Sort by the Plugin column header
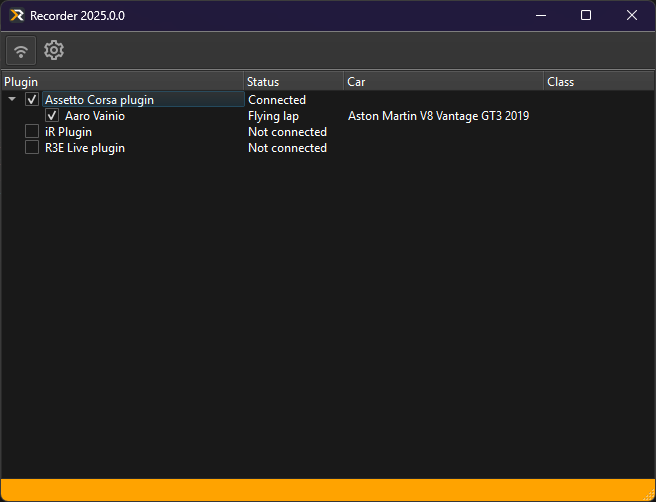 (x=120, y=82)
